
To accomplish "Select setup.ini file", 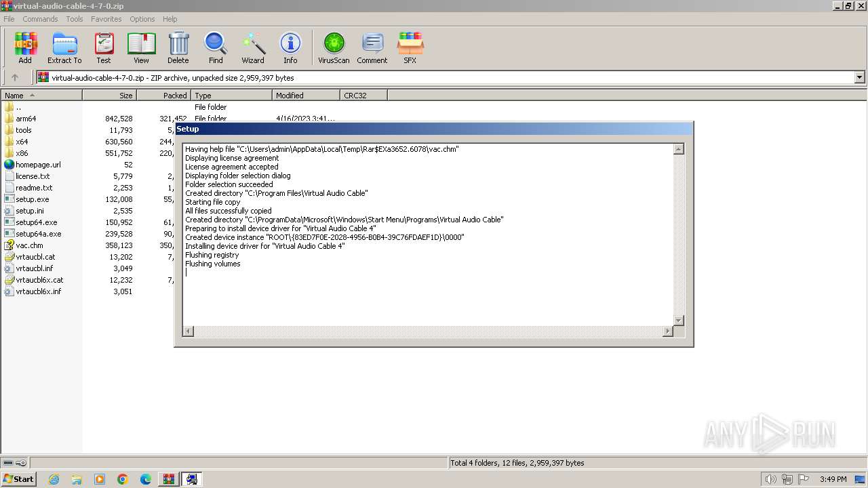I will [x=30, y=211].
